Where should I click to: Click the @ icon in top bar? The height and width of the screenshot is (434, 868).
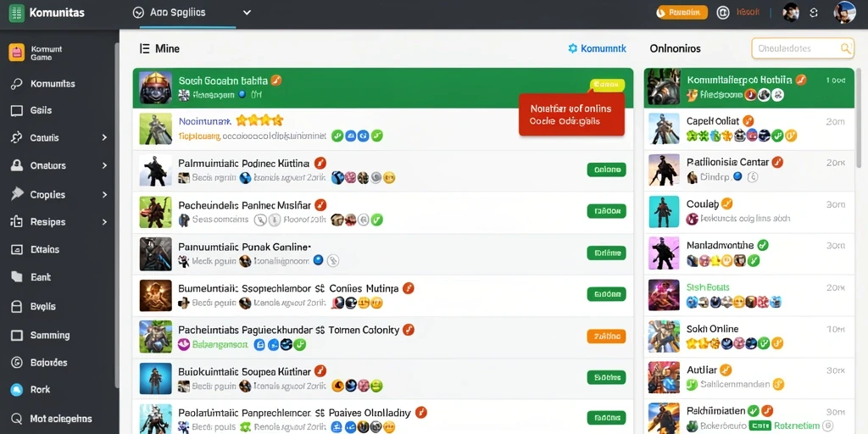722,12
